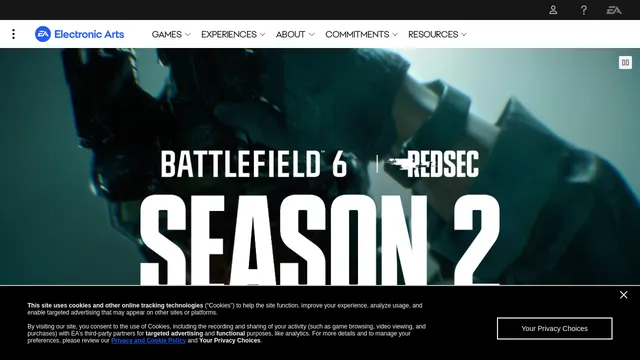Expand the Resources menu
This screenshot has width=640, height=360.
pos(437,34)
